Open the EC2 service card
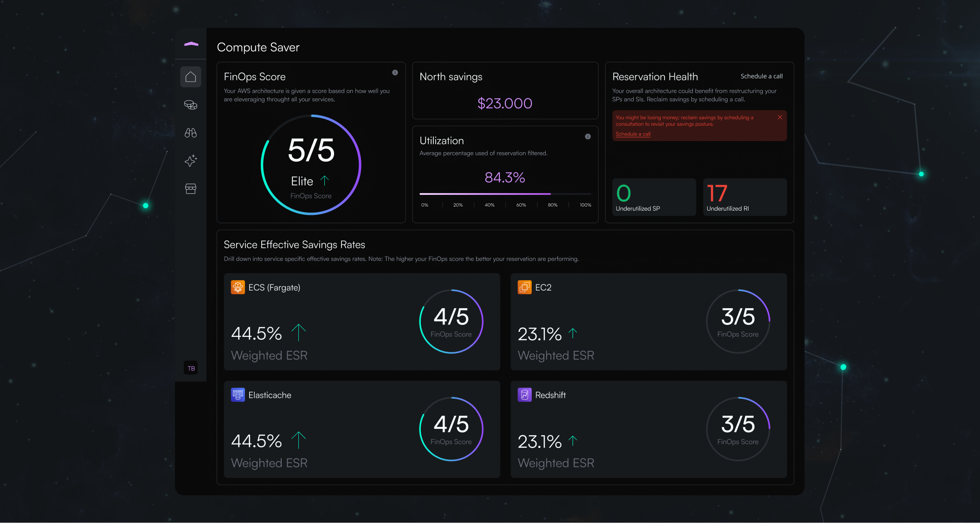This screenshot has height=523, width=980. coord(648,321)
